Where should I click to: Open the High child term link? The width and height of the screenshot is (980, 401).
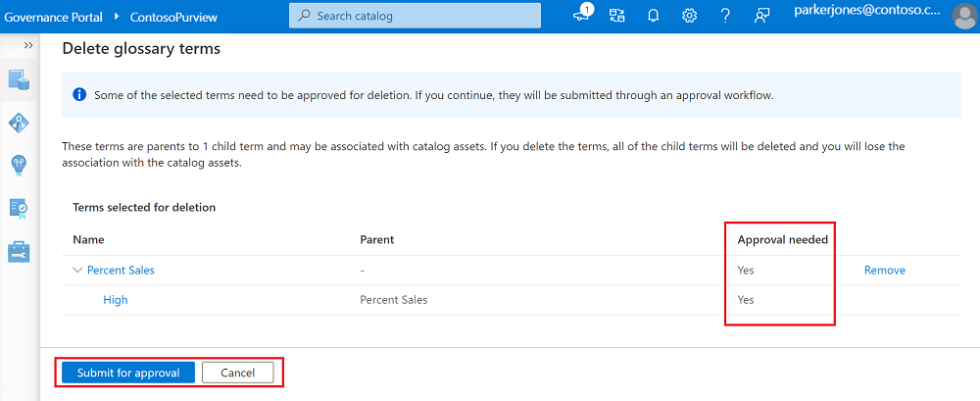click(115, 300)
